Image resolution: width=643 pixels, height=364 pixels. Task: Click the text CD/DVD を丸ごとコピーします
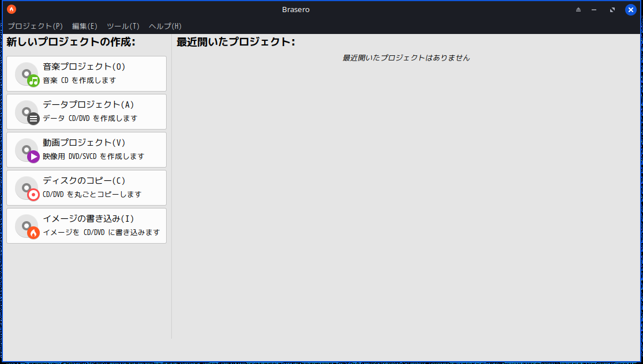pos(92,195)
